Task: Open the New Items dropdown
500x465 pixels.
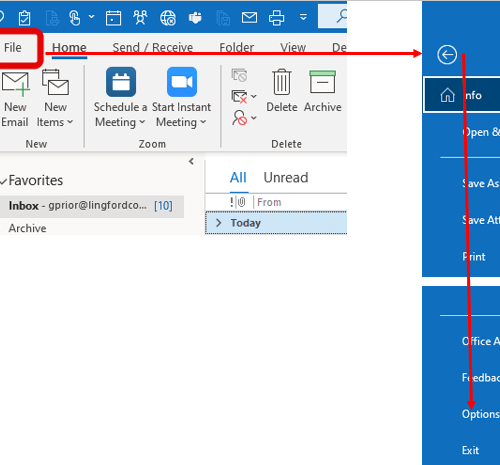Action: 55,99
